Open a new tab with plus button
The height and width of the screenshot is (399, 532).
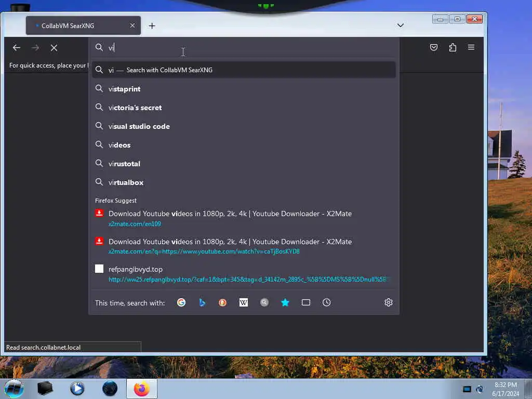pos(152,26)
